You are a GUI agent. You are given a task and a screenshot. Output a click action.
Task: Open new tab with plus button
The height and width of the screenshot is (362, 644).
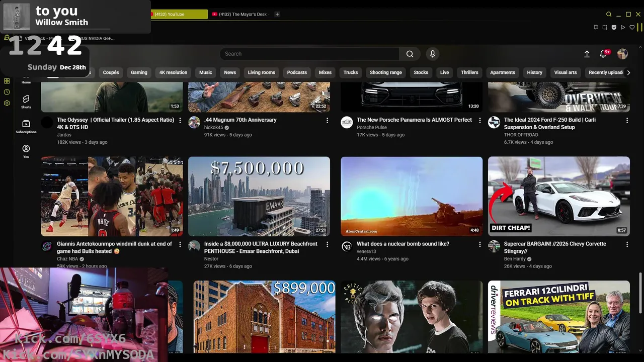pyautogui.click(x=277, y=14)
